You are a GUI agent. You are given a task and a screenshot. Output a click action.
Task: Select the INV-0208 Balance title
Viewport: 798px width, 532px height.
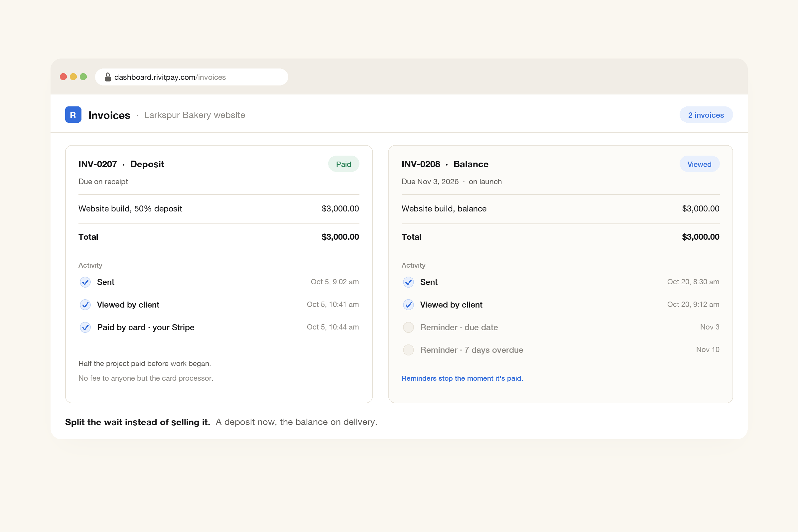(x=445, y=164)
